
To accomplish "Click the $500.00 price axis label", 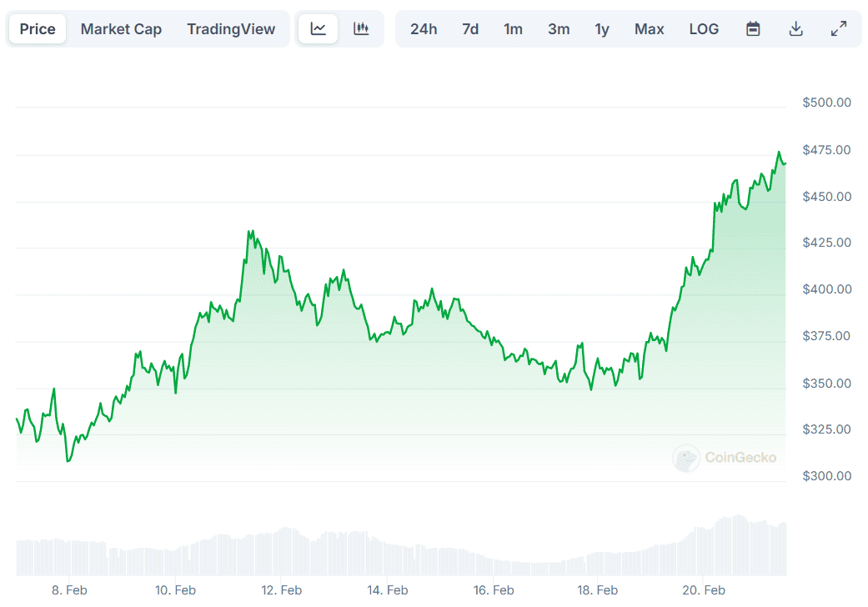I will [826, 103].
